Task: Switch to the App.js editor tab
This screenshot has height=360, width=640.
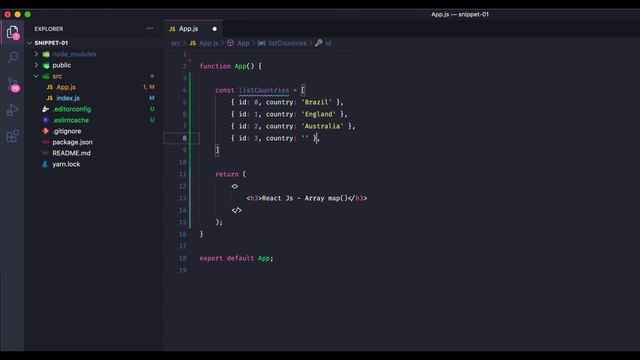Action: coord(193,29)
